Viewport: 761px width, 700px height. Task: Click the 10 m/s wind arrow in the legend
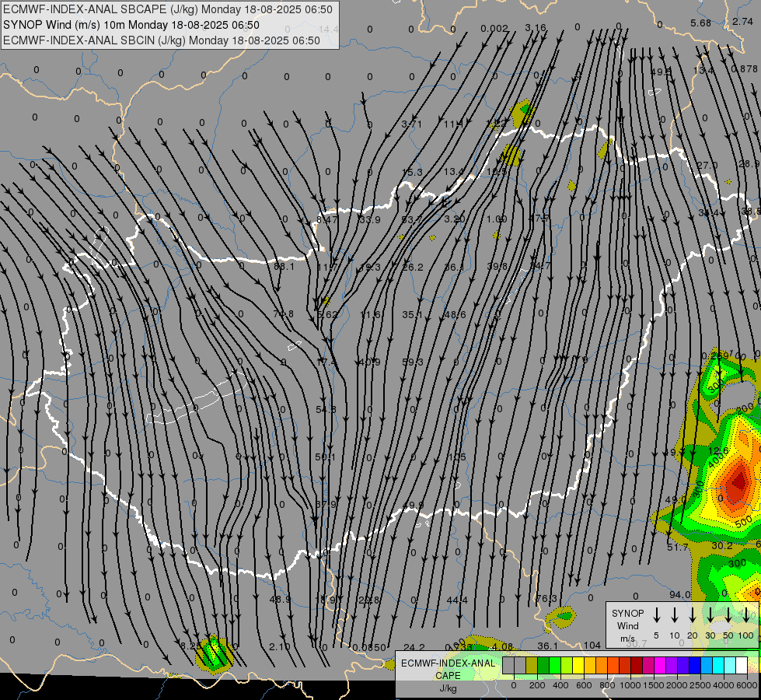[675, 615]
